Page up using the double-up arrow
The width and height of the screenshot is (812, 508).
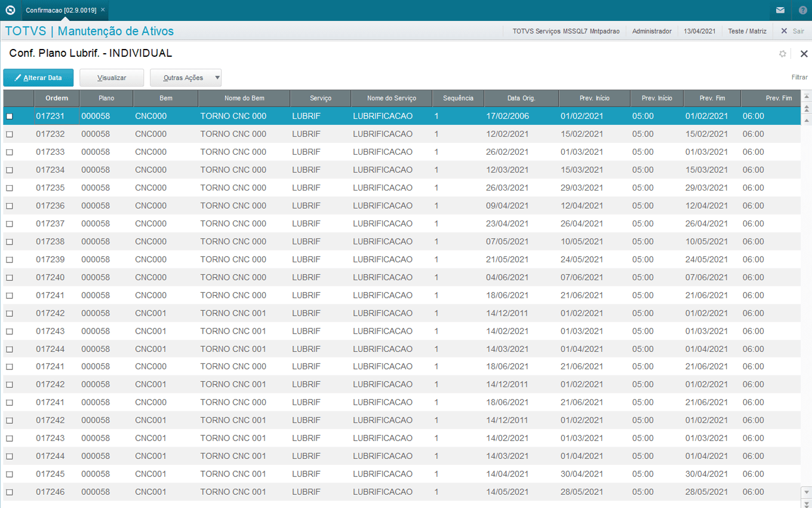pyautogui.click(x=807, y=108)
